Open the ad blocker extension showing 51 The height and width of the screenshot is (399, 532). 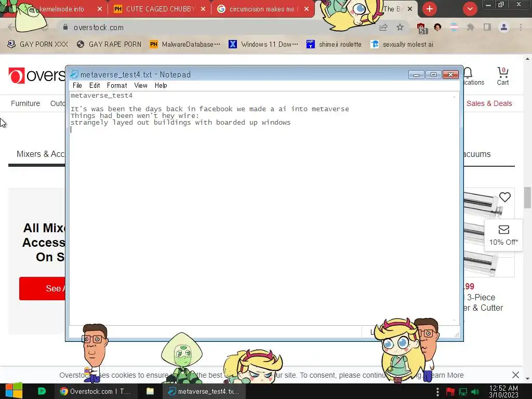[x=421, y=28]
